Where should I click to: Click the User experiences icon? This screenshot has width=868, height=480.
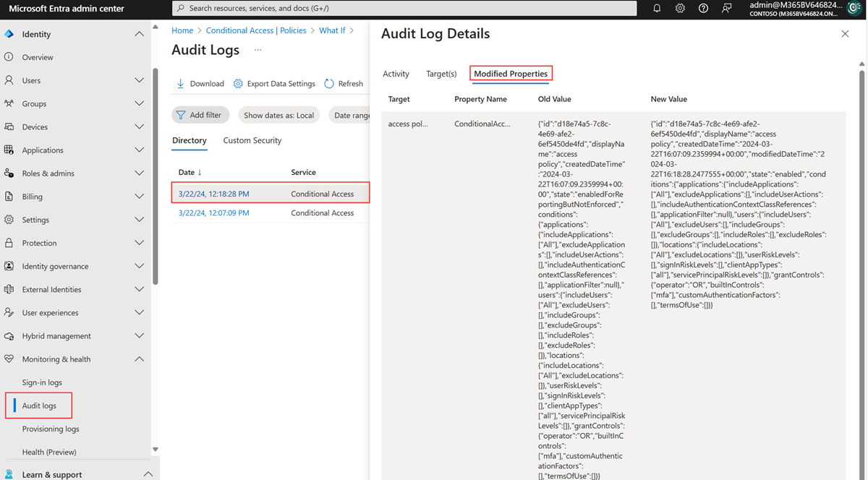(x=9, y=312)
